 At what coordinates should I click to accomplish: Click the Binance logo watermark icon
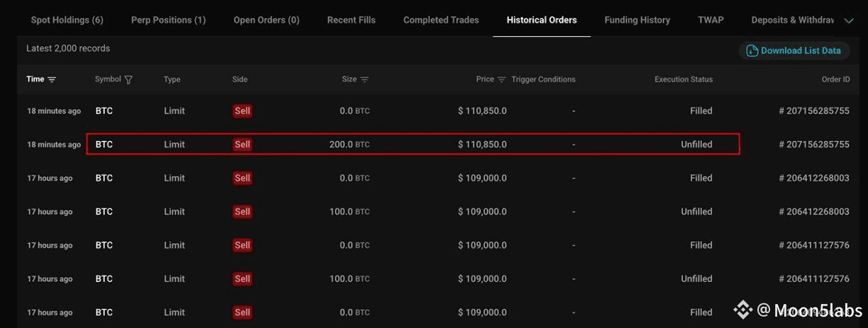click(x=742, y=310)
